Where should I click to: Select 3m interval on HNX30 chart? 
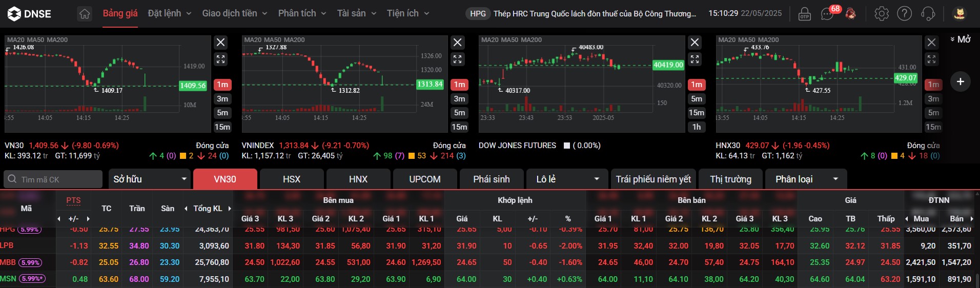(933, 99)
